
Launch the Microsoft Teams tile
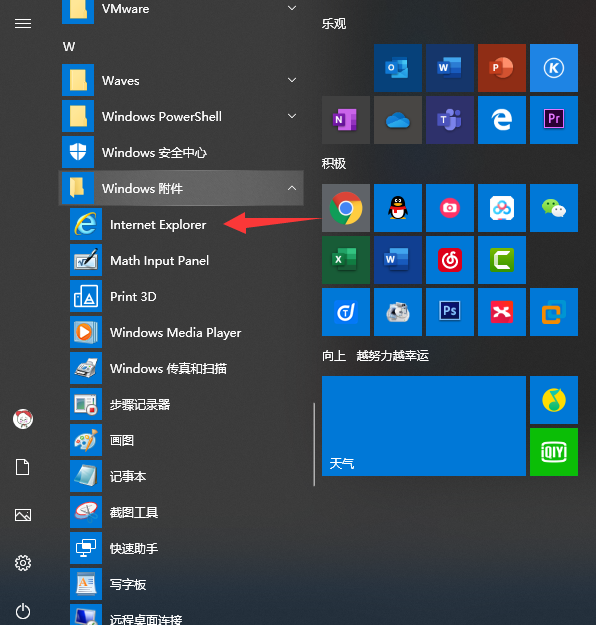[x=450, y=120]
